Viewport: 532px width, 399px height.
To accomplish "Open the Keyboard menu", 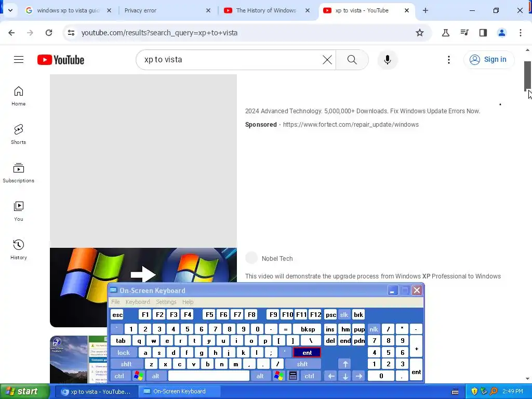I will (138, 302).
